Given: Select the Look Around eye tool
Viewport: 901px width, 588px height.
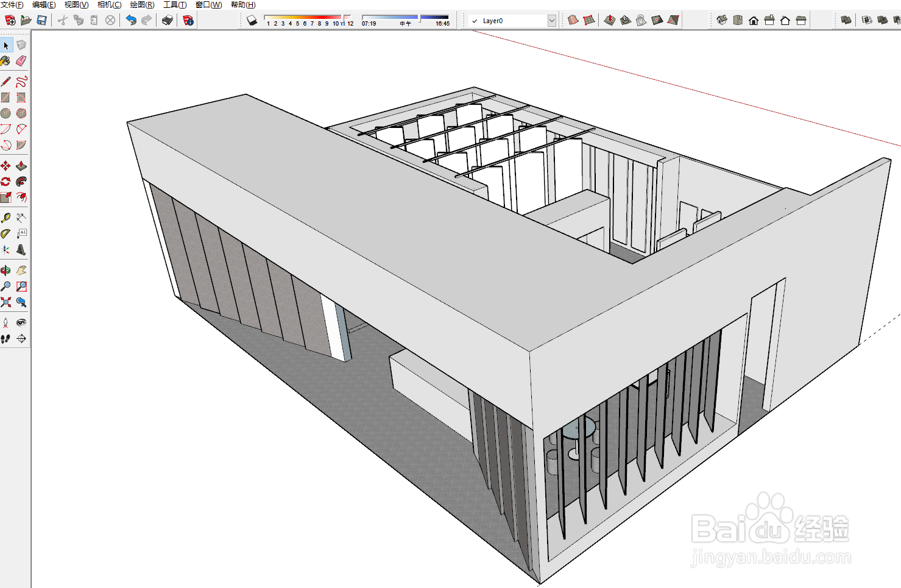Looking at the screenshot, I should pos(21,322).
